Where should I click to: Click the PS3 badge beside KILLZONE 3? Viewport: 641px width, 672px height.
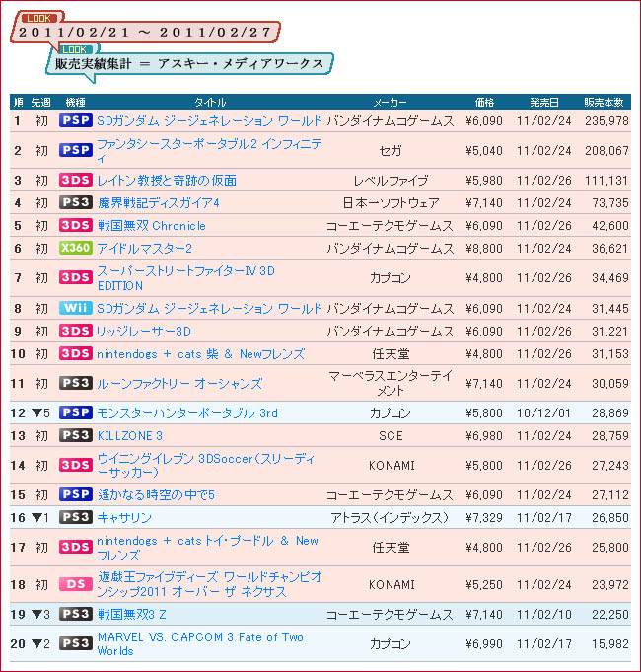76,435
